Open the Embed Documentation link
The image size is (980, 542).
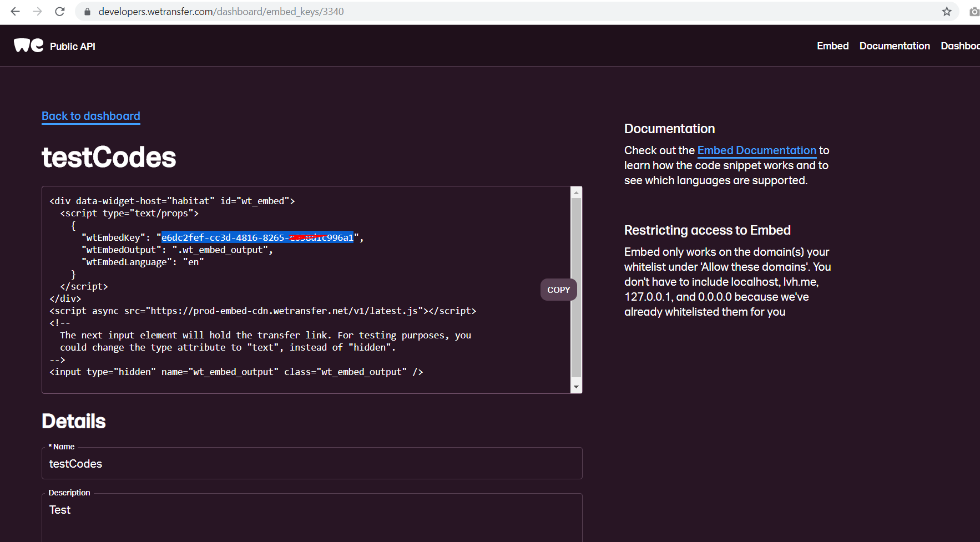pos(756,150)
